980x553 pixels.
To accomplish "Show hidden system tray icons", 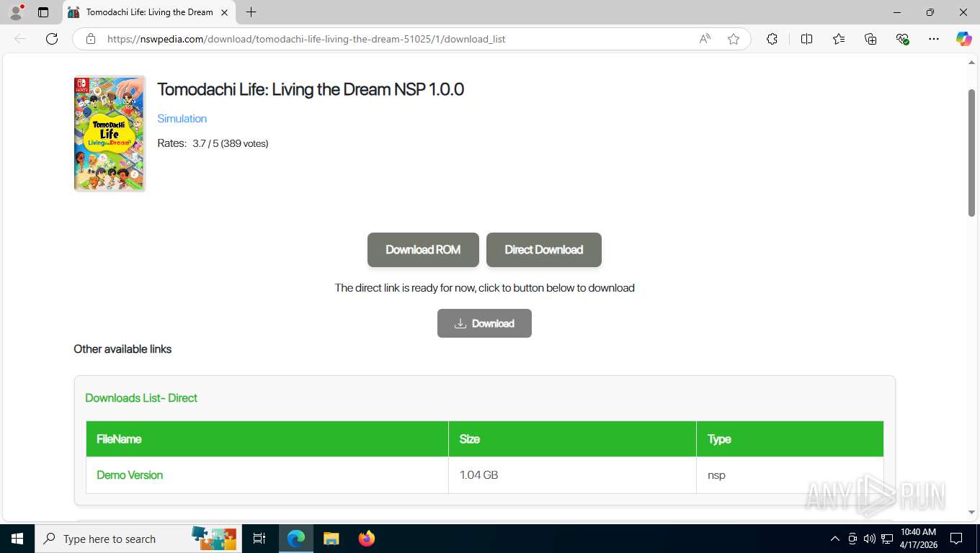I will (x=835, y=539).
